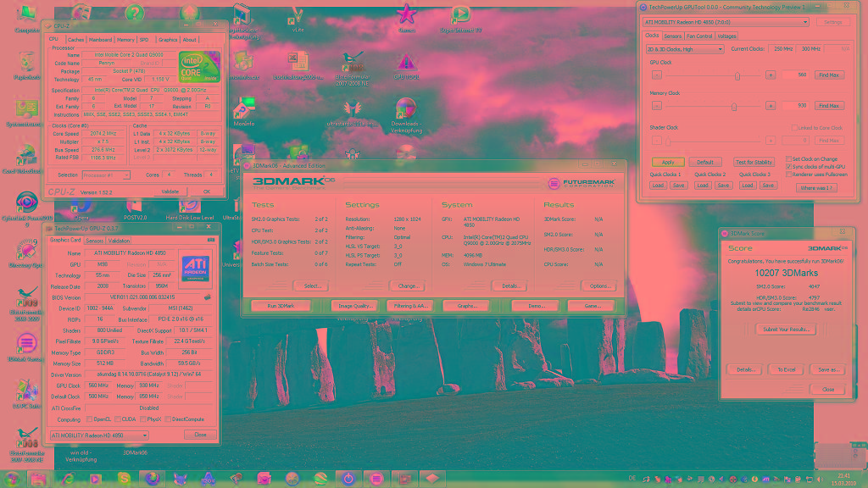
Task: Click To Excel in 3DMark Score window
Action: tap(786, 369)
